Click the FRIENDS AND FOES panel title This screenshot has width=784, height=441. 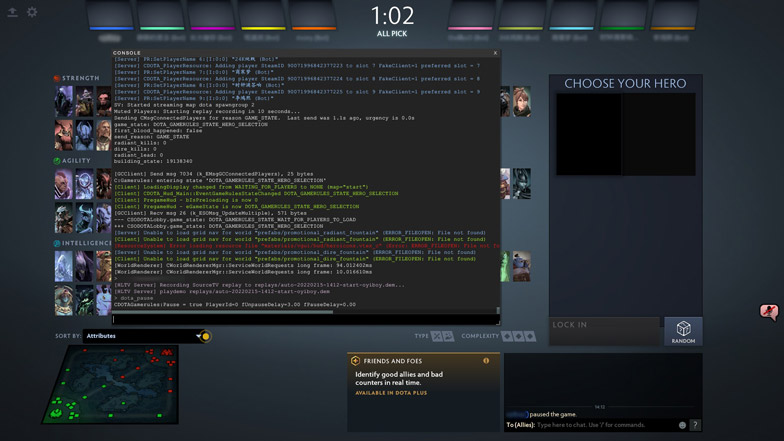point(392,361)
